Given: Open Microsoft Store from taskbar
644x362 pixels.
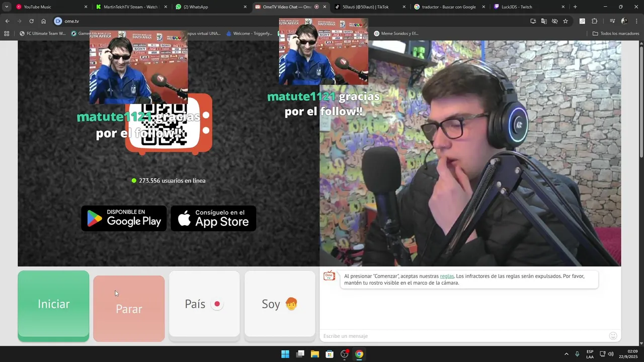Looking at the screenshot, I should tap(330, 354).
